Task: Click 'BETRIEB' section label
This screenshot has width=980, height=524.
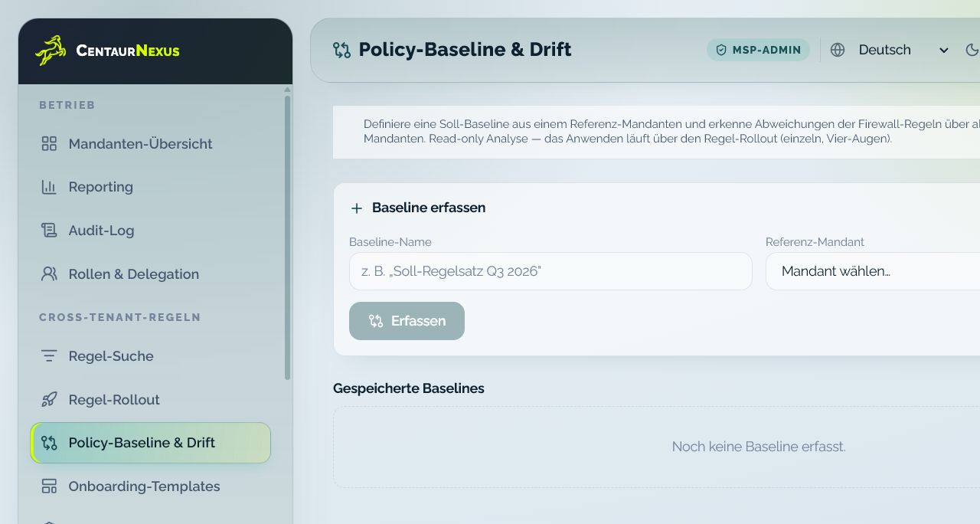Action: pyautogui.click(x=67, y=105)
